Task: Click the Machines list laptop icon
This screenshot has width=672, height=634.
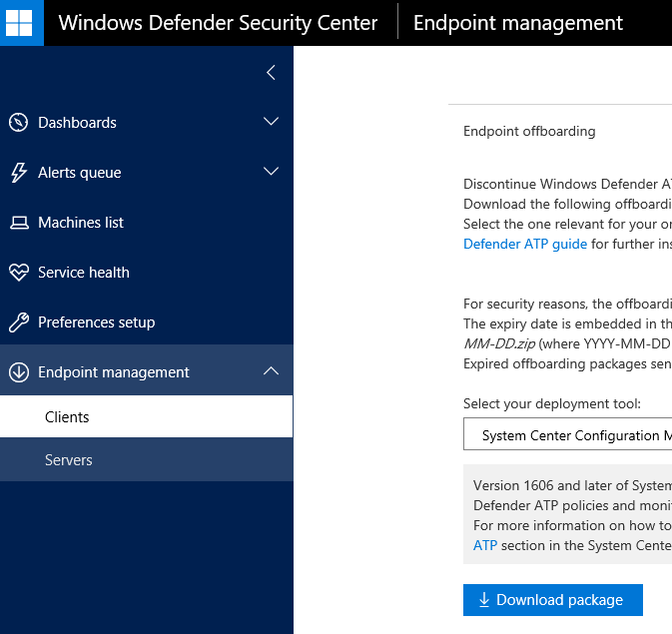Action: click(19, 223)
